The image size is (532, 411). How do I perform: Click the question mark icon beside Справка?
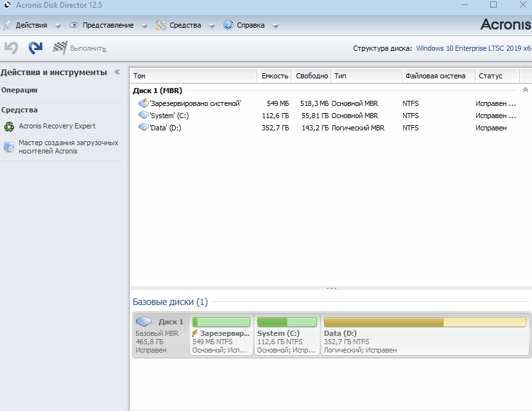pyautogui.click(x=228, y=25)
